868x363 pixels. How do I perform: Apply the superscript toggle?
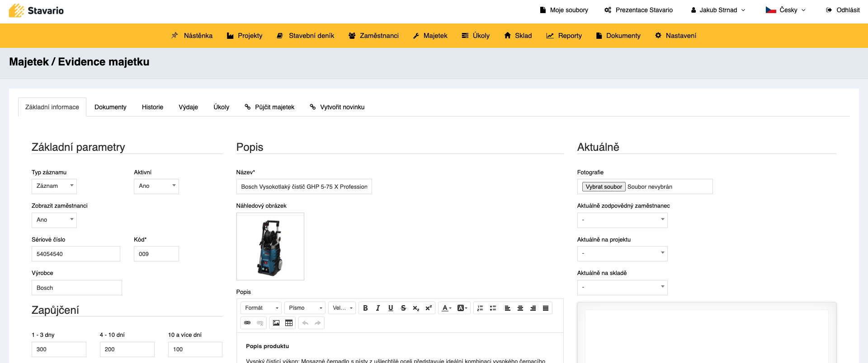click(429, 308)
